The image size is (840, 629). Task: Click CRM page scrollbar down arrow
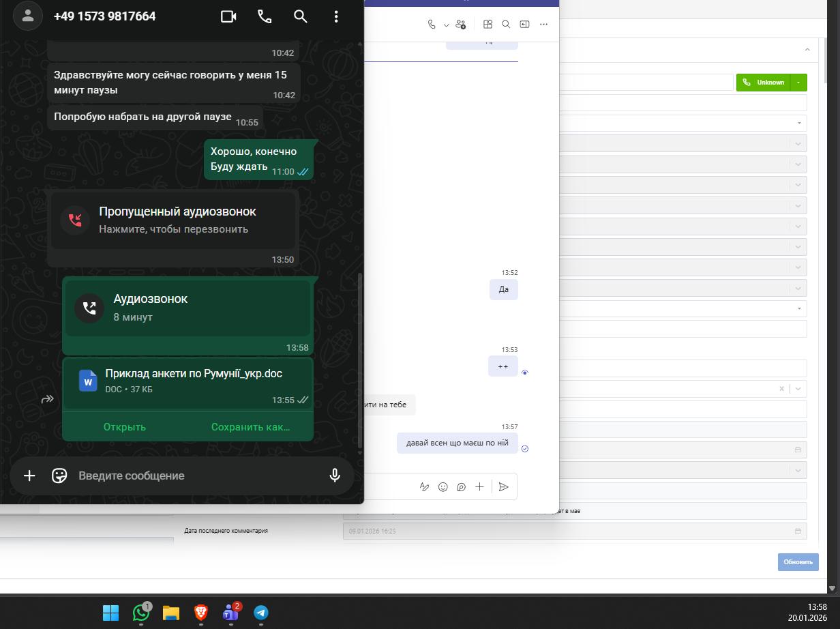pyautogui.click(x=830, y=588)
